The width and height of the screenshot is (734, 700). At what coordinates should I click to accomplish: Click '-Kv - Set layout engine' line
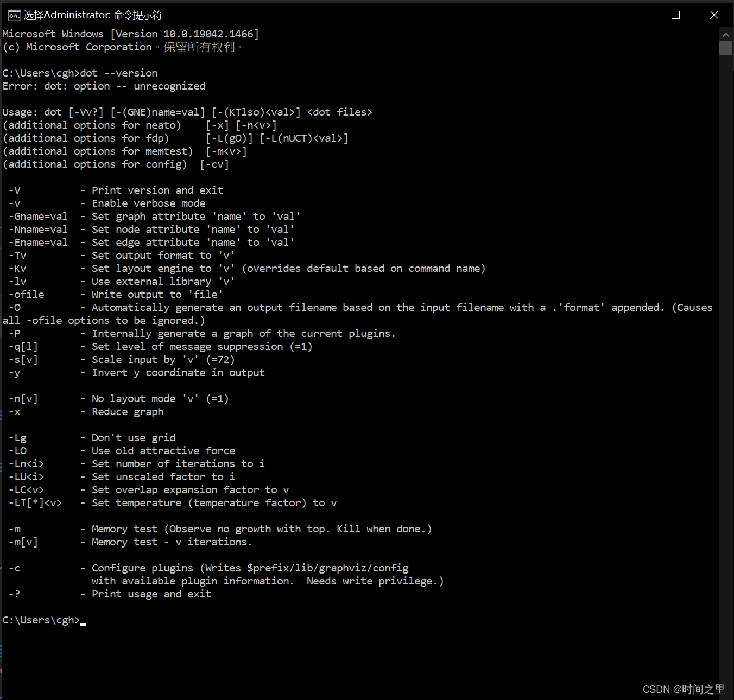coord(247,269)
